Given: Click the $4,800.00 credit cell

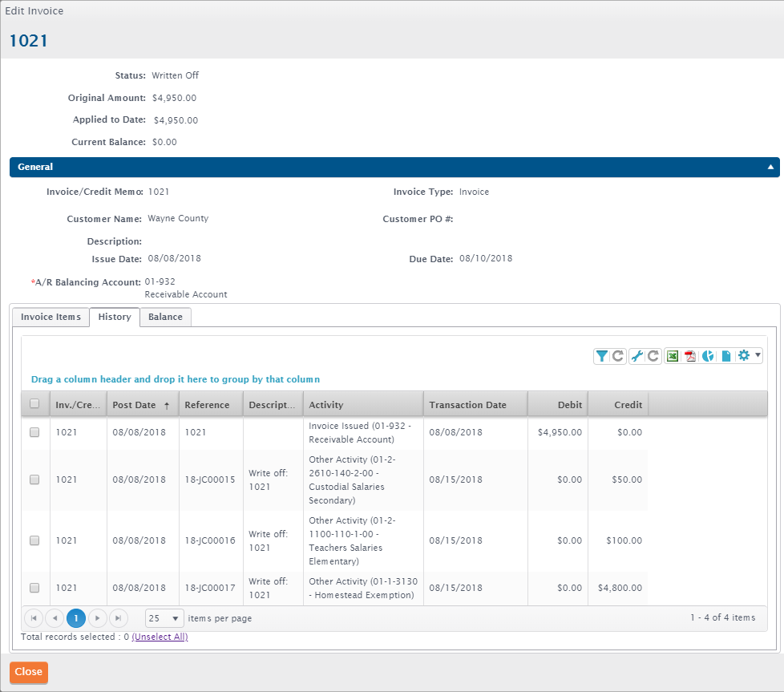Looking at the screenshot, I should tap(620, 588).
